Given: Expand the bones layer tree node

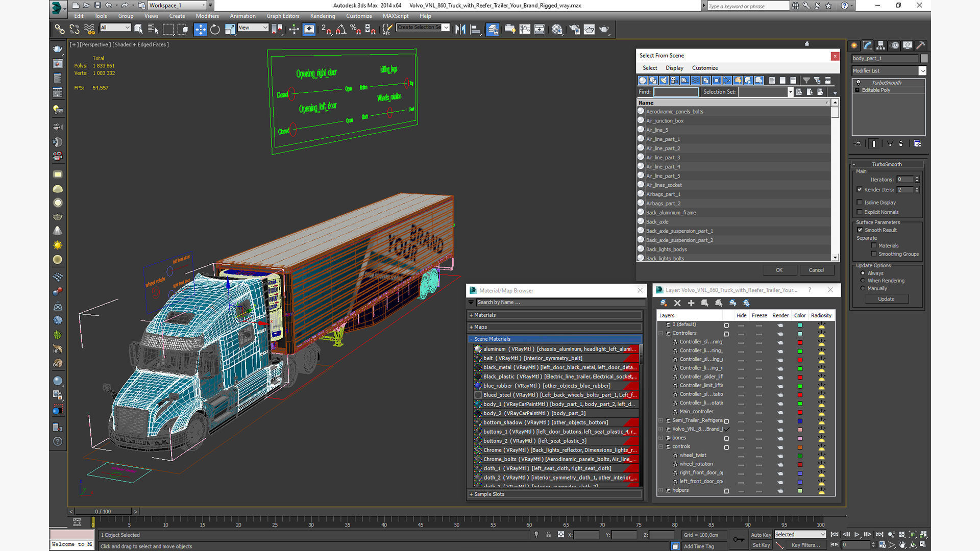Looking at the screenshot, I should (x=661, y=438).
